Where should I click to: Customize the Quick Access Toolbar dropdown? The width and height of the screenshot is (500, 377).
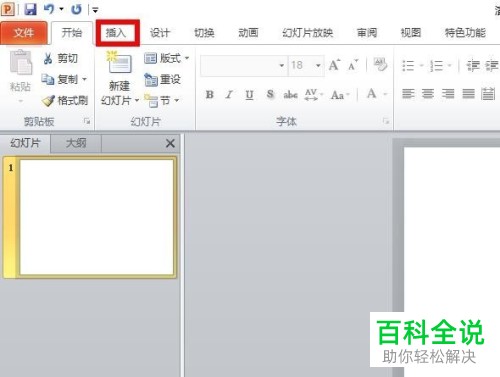tap(95, 10)
